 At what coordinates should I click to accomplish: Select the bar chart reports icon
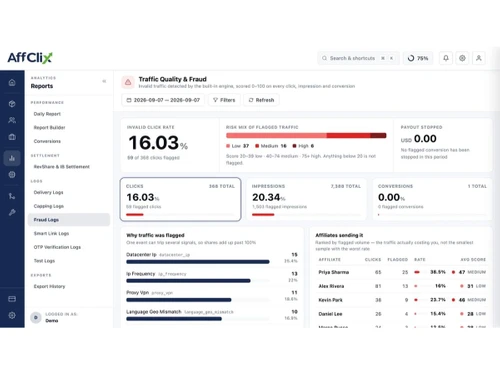coord(12,158)
